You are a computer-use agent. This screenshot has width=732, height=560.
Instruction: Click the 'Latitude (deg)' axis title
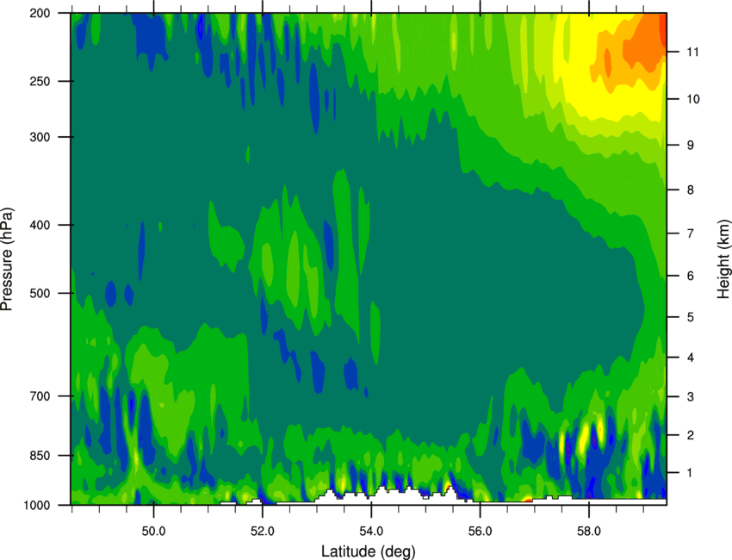coord(368,551)
